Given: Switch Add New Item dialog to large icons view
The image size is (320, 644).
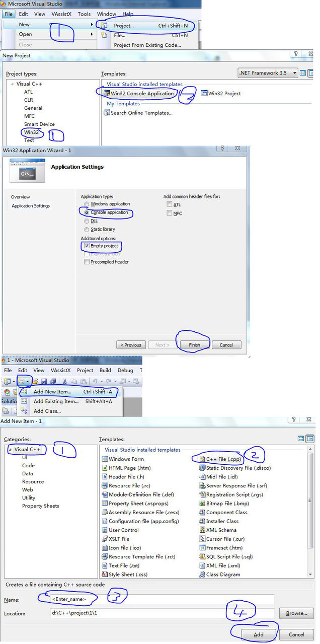Looking at the screenshot, I should coord(301,439).
